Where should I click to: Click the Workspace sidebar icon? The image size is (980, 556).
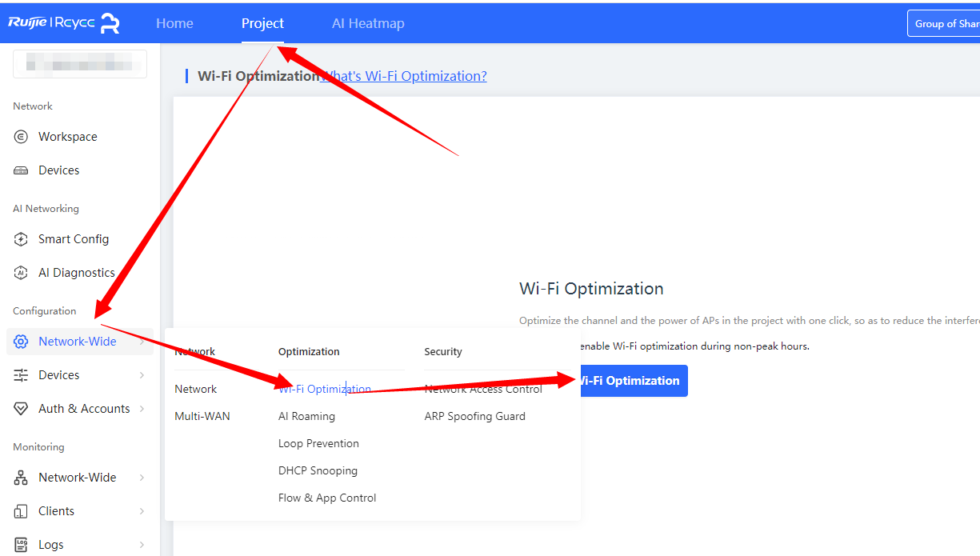coord(22,137)
